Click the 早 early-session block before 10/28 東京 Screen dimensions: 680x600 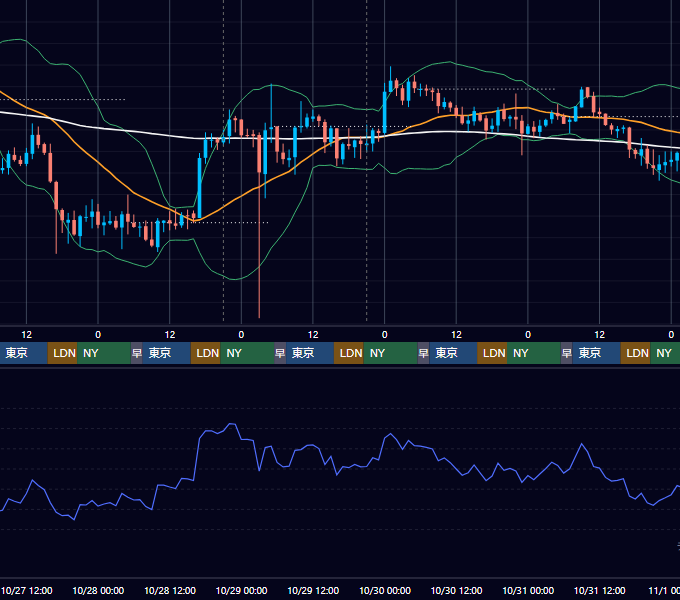click(x=137, y=353)
